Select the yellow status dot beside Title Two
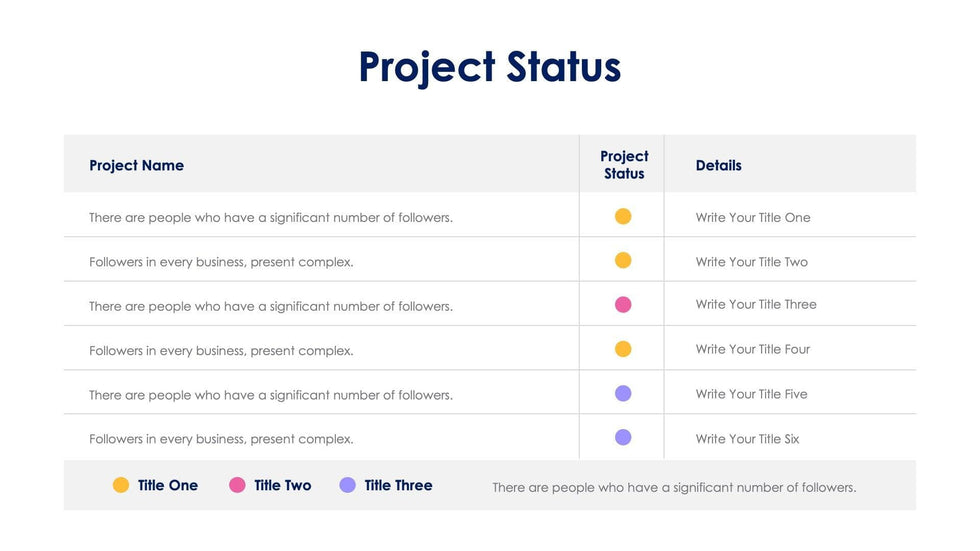 point(623,260)
